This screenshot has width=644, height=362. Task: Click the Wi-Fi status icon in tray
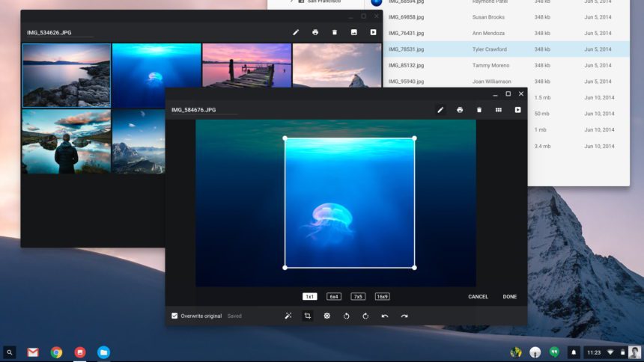tap(611, 352)
